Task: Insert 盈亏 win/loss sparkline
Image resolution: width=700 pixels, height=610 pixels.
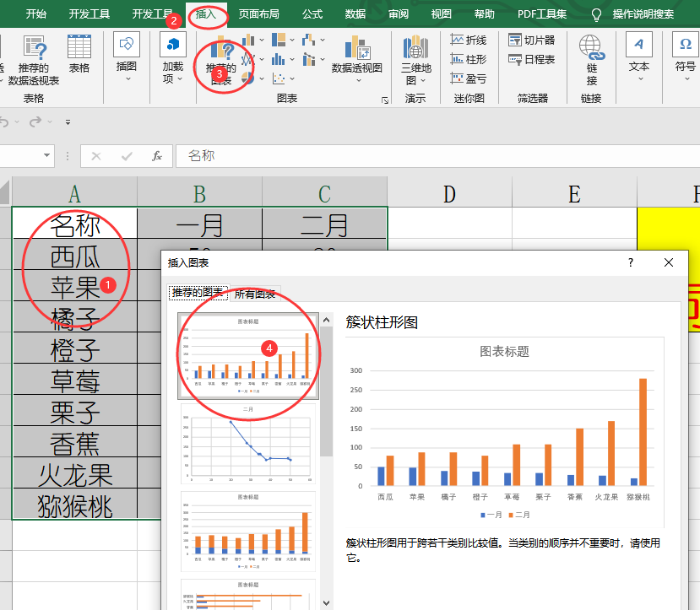Action: click(469, 78)
